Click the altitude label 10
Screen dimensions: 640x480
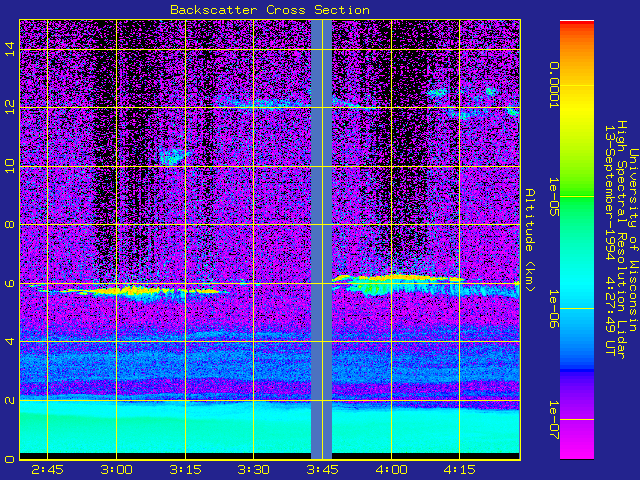point(10,166)
